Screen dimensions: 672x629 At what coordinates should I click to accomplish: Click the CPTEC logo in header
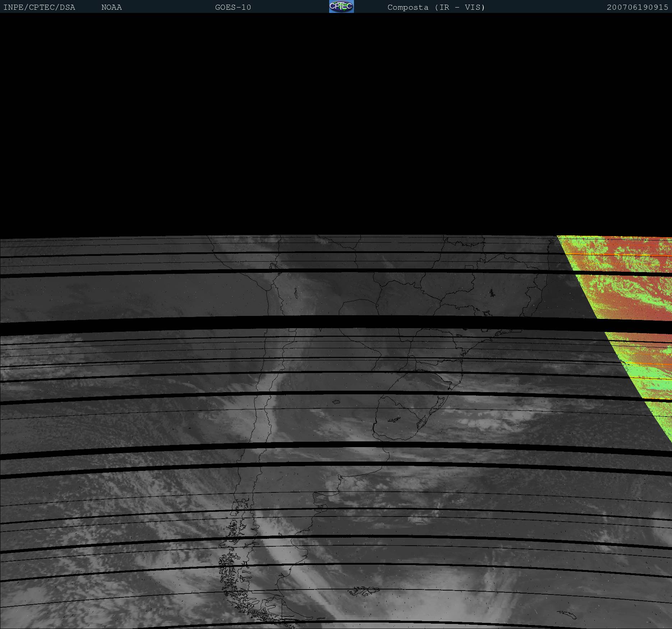click(341, 6)
